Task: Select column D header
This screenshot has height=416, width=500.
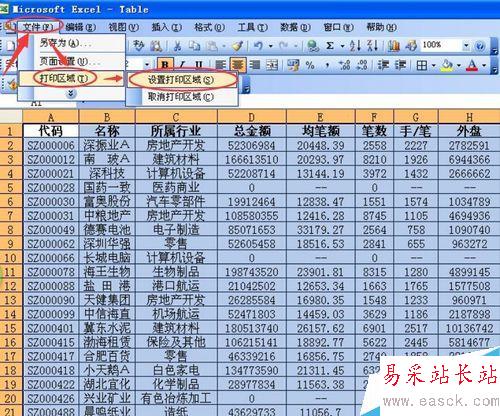Action: click(x=252, y=117)
